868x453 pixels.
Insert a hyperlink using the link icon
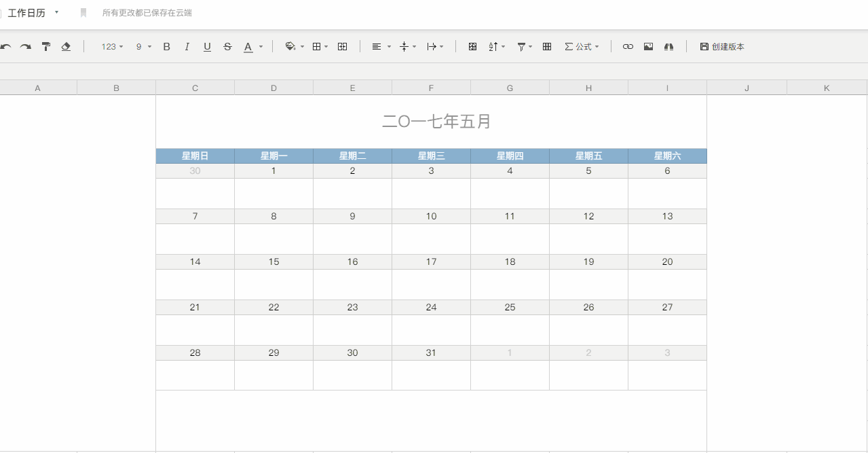pyautogui.click(x=628, y=47)
